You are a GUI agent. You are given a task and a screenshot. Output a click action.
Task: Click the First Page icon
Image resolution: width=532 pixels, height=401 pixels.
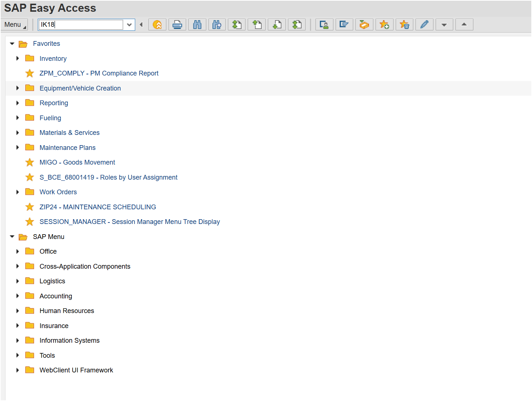(x=237, y=25)
